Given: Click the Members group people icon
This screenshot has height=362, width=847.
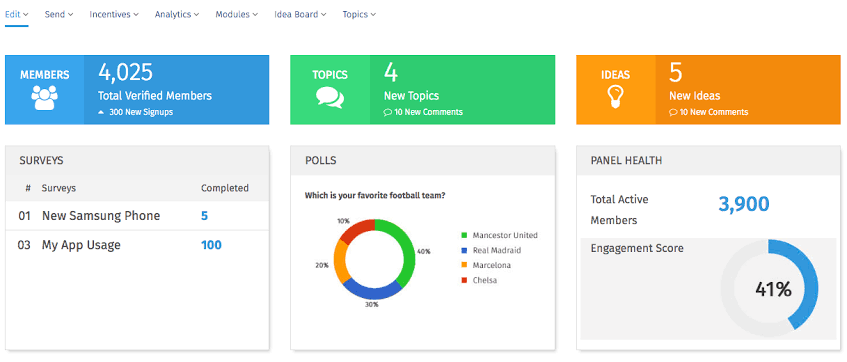Looking at the screenshot, I should (44, 98).
